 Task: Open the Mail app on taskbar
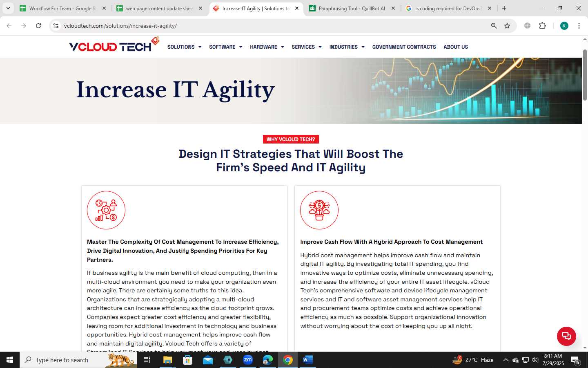207,360
